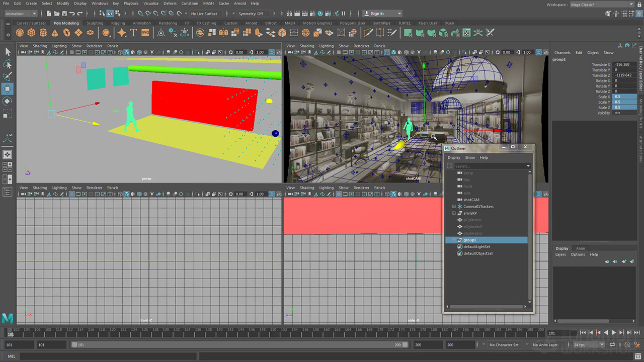The height and width of the screenshot is (362, 644).
Task: Switch to the Rigging shelf tab
Action: [x=118, y=23]
